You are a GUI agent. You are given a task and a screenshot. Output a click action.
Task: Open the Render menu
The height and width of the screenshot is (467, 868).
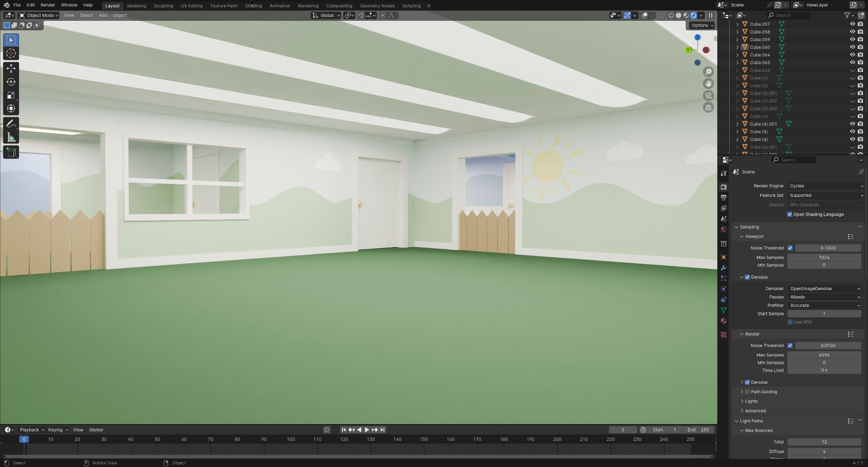click(x=48, y=5)
